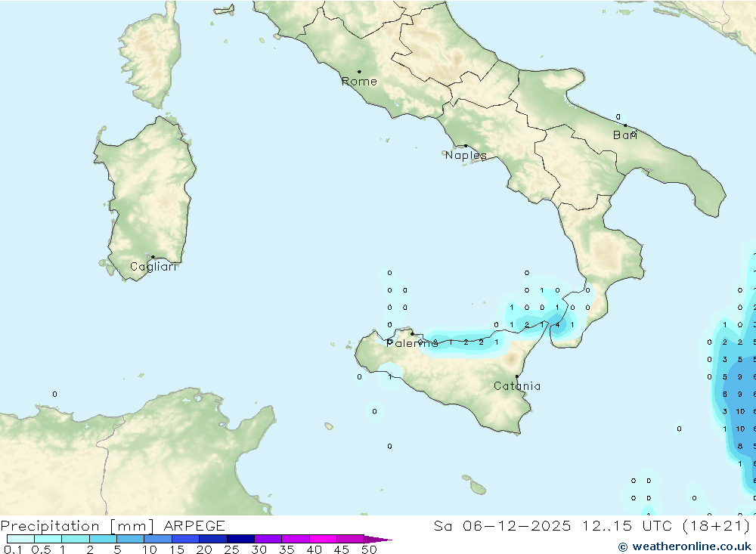Image resolution: width=756 pixels, height=554 pixels.
Task: Click the '45' legend scale label
Action: (342, 549)
